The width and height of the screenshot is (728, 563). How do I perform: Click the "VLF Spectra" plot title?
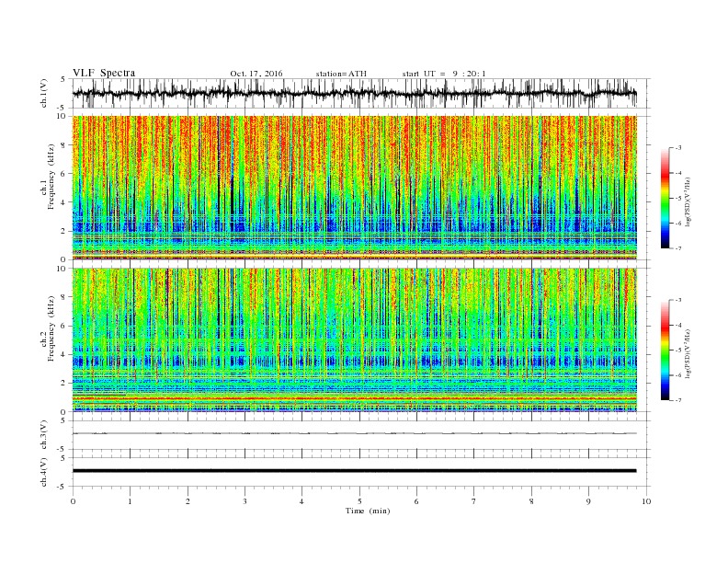[104, 73]
